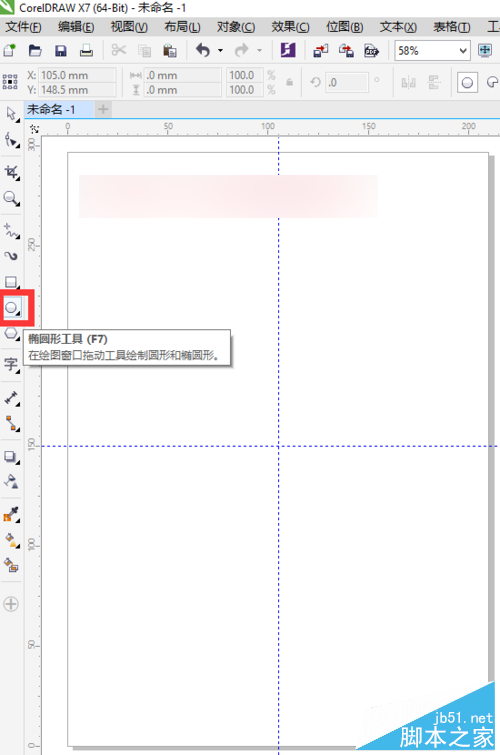Open a file with folder icon
Viewport: 500px width, 755px height.
(35, 51)
